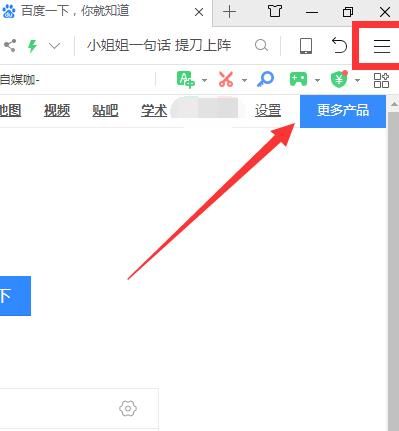Image resolution: width=399 pixels, height=431 pixels.
Task: Click the search box text 小姐姐一句话 提刀上阵
Action: 159,45
